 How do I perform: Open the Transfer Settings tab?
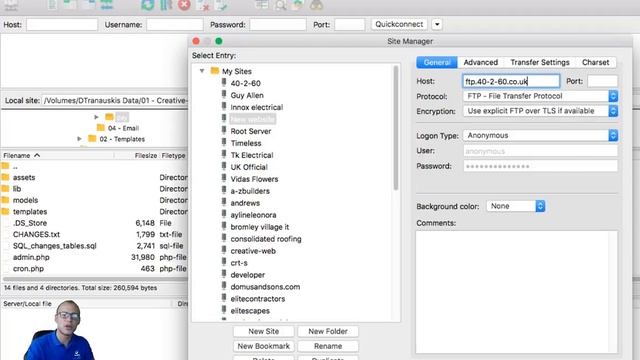[x=540, y=62]
